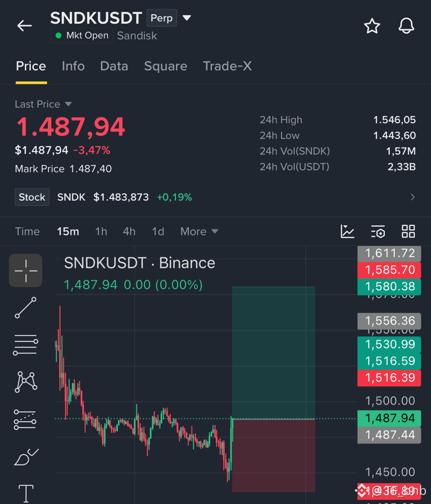Switch to the Square tab
This screenshot has height=504, width=431.
(166, 66)
